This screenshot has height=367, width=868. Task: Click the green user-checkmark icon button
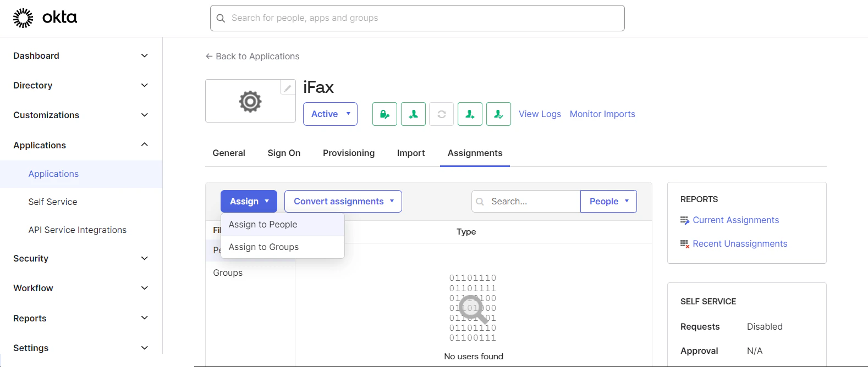[x=499, y=114]
